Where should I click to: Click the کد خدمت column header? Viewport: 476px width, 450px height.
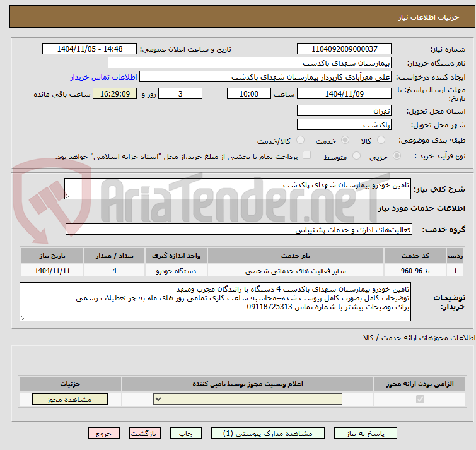click(x=415, y=256)
